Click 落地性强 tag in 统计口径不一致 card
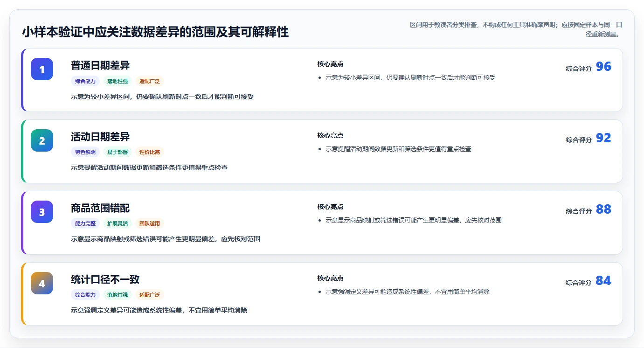 tap(118, 295)
